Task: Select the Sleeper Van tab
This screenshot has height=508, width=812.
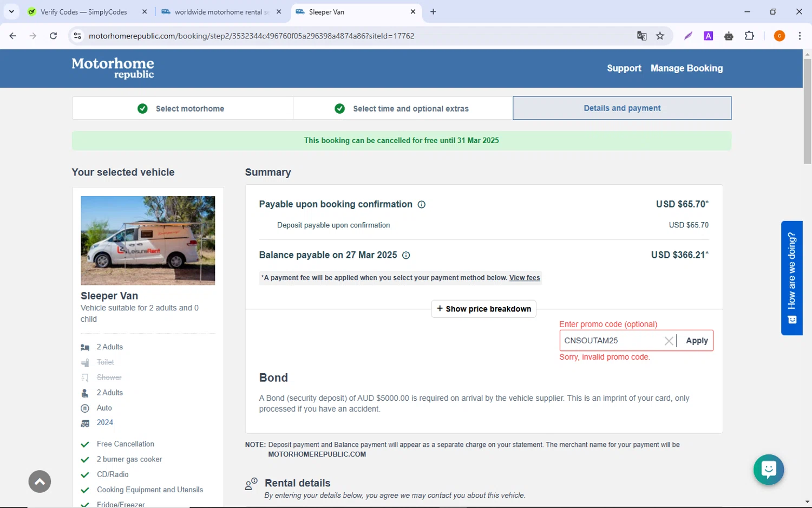Action: (356, 11)
